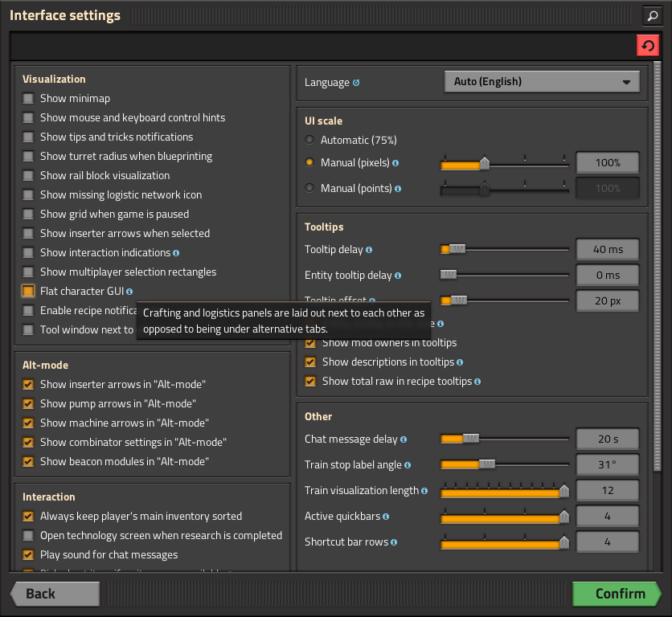Viewport: 672px width, 617px height.
Task: Click the Active quickbars slider
Action: click(x=505, y=517)
